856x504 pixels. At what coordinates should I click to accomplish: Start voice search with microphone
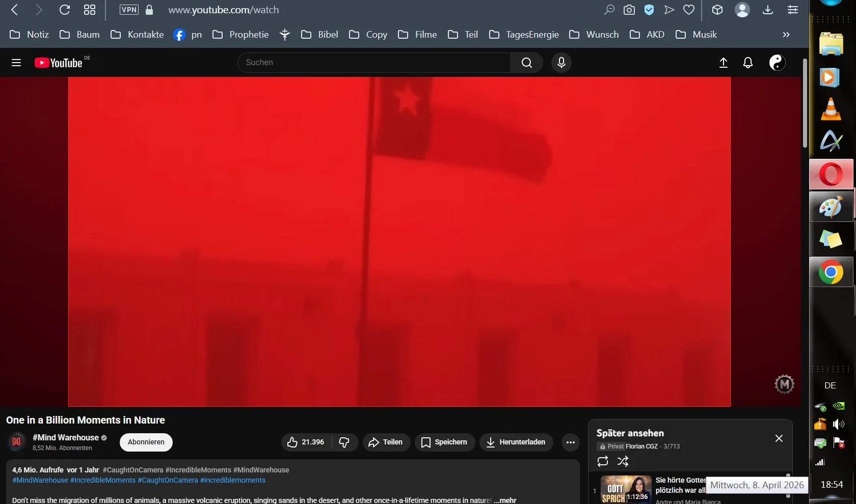[561, 63]
